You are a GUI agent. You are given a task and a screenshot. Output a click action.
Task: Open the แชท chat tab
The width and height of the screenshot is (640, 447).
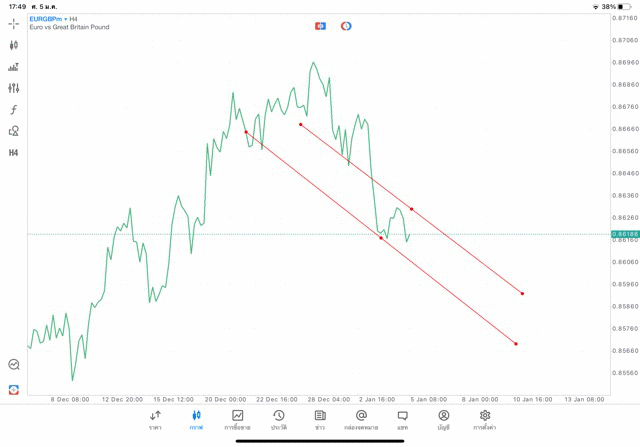402,420
